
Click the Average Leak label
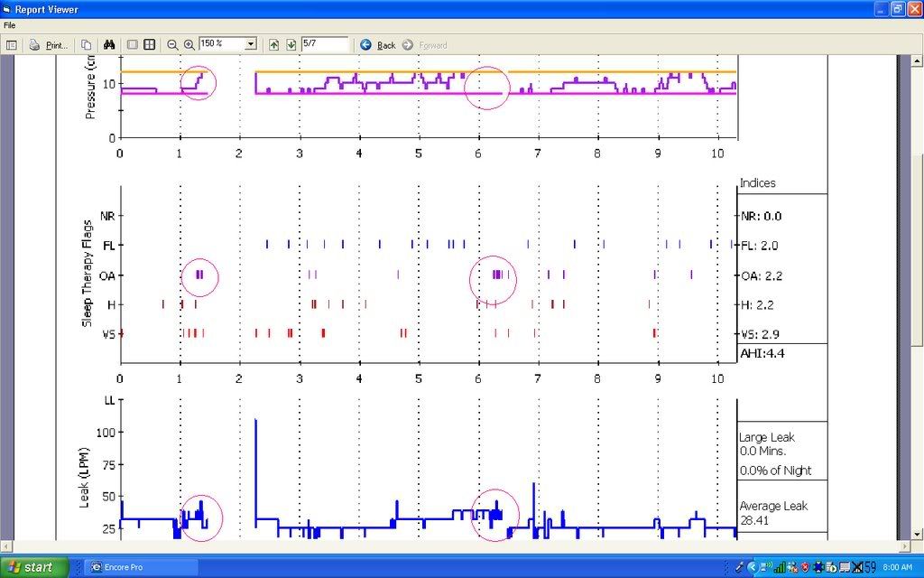click(773, 506)
